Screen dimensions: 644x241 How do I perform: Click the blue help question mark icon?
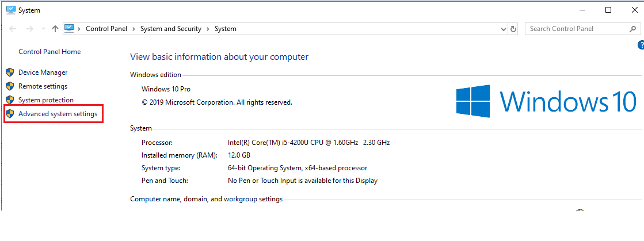[641, 45]
